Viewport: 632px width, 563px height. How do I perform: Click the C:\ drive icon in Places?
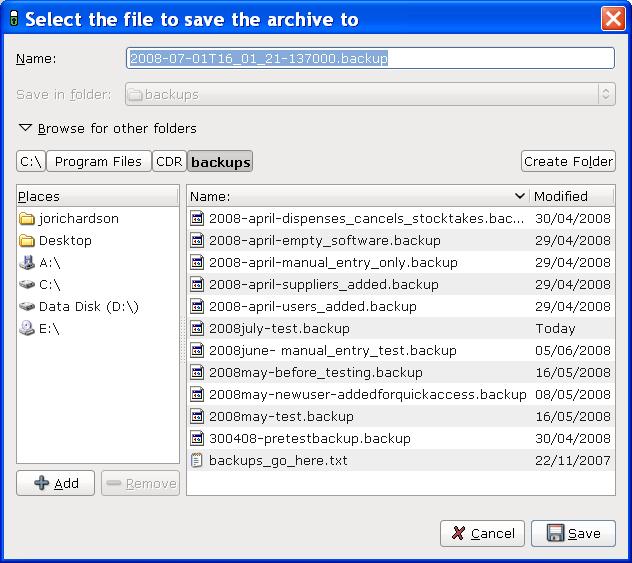[x=27, y=285]
